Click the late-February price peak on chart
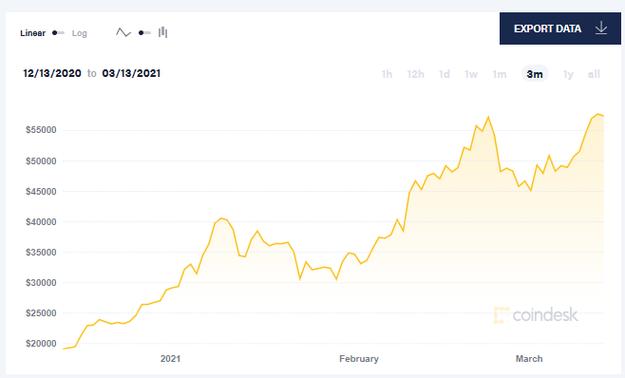The width and height of the screenshot is (625, 378). click(488, 117)
